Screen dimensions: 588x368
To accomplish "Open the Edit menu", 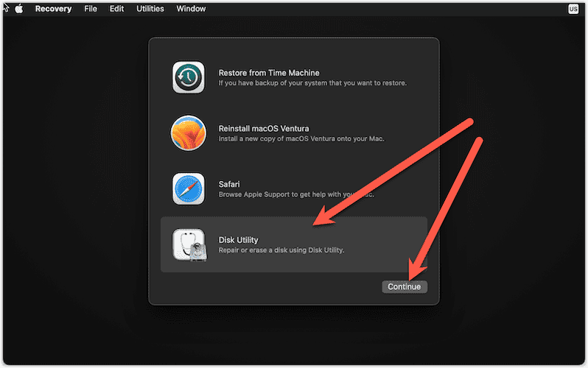I will (x=117, y=9).
